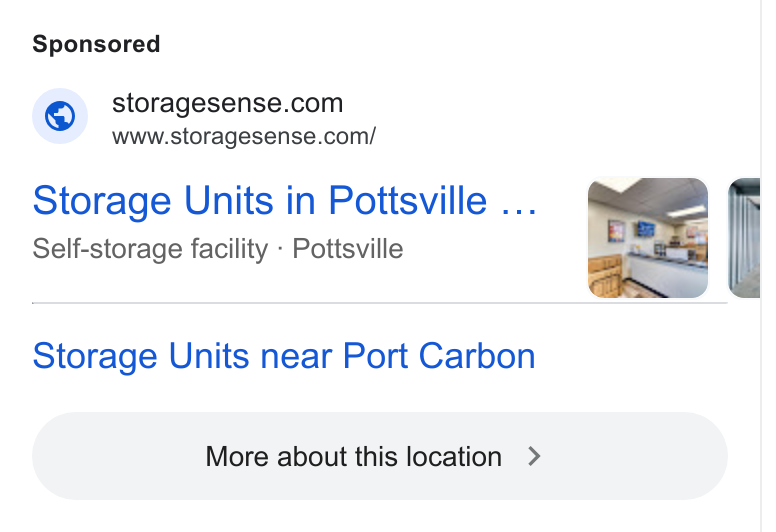Click the word Pottsville in the blue headline
The image size is (776, 532).
click(408, 201)
